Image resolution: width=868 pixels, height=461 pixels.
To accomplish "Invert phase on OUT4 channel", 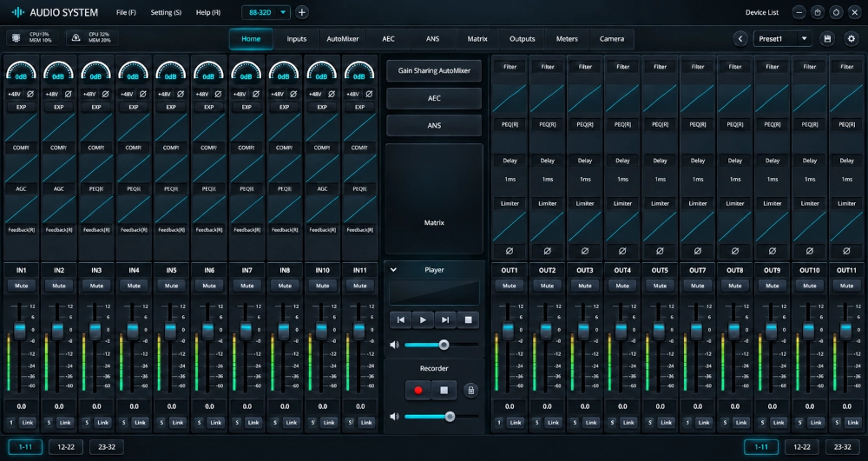I will [x=622, y=251].
